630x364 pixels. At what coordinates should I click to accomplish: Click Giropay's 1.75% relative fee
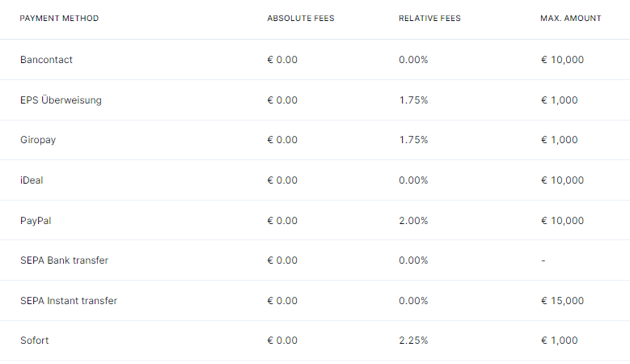pyautogui.click(x=413, y=140)
